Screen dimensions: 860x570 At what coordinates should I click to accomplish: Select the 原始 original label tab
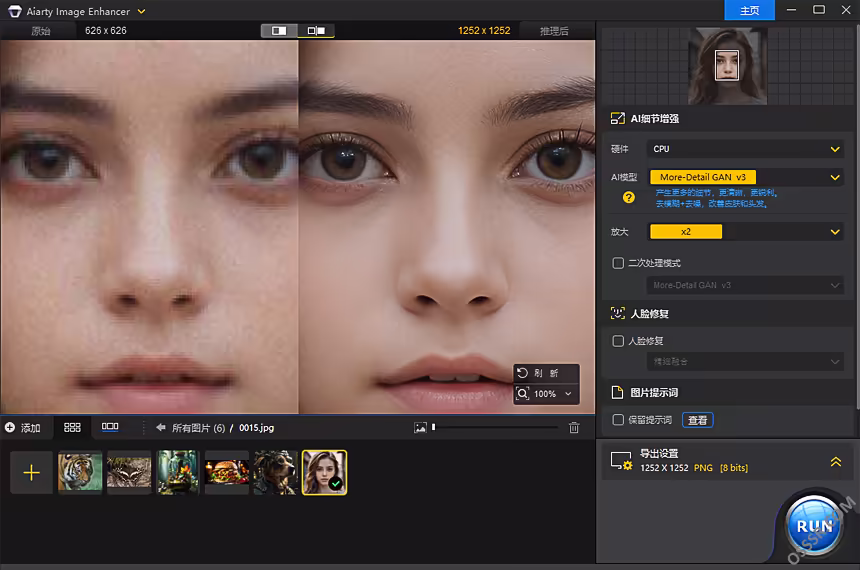tap(41, 31)
